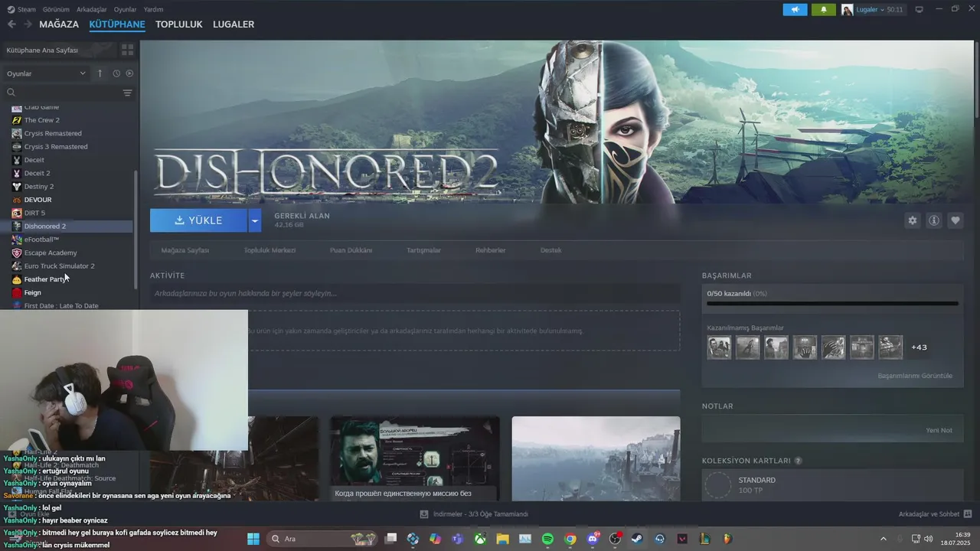Switch library to grid collections view
The image size is (980, 551).
(x=127, y=50)
